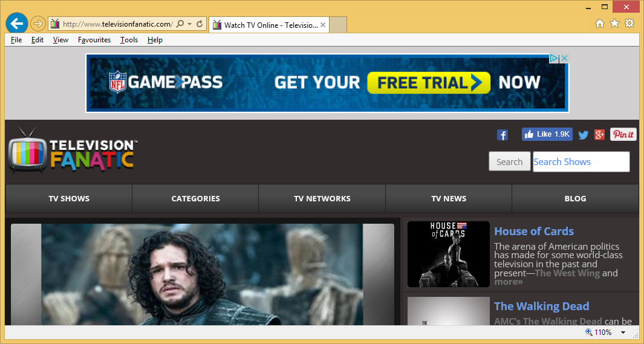
Task: Refresh the page
Action: point(200,24)
